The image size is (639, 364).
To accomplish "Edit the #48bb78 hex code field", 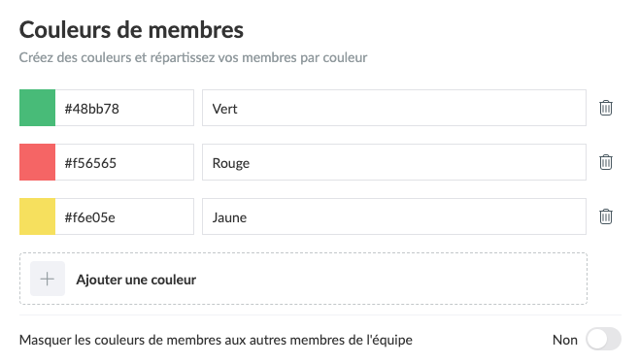I will pyautogui.click(x=124, y=108).
